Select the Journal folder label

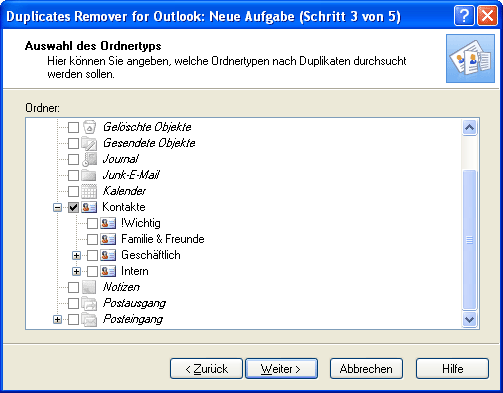pyautogui.click(x=120, y=159)
